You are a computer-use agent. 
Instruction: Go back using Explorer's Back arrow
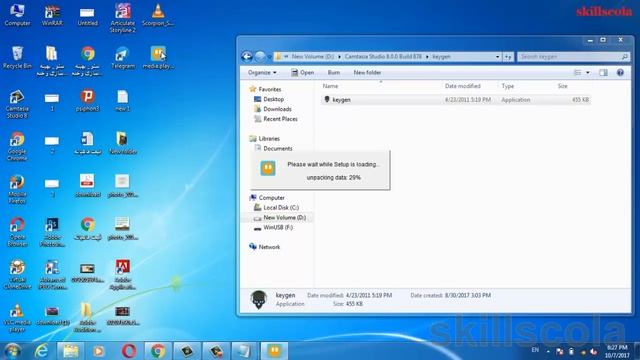coord(247,56)
